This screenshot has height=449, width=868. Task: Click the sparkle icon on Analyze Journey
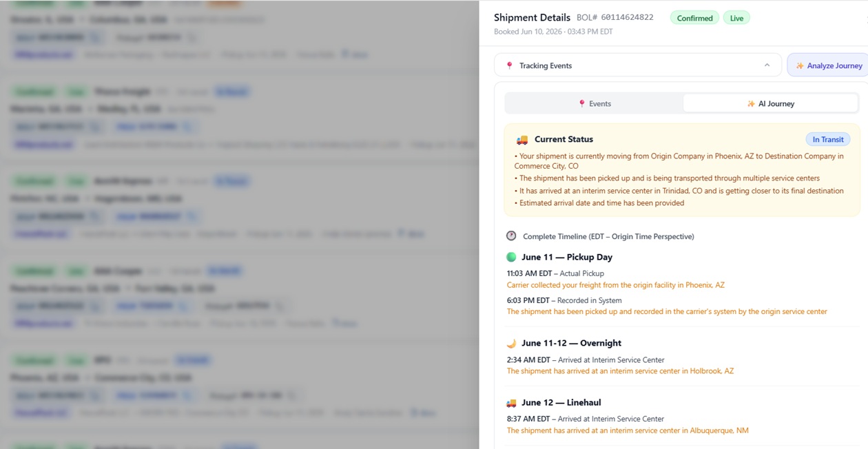(x=800, y=65)
